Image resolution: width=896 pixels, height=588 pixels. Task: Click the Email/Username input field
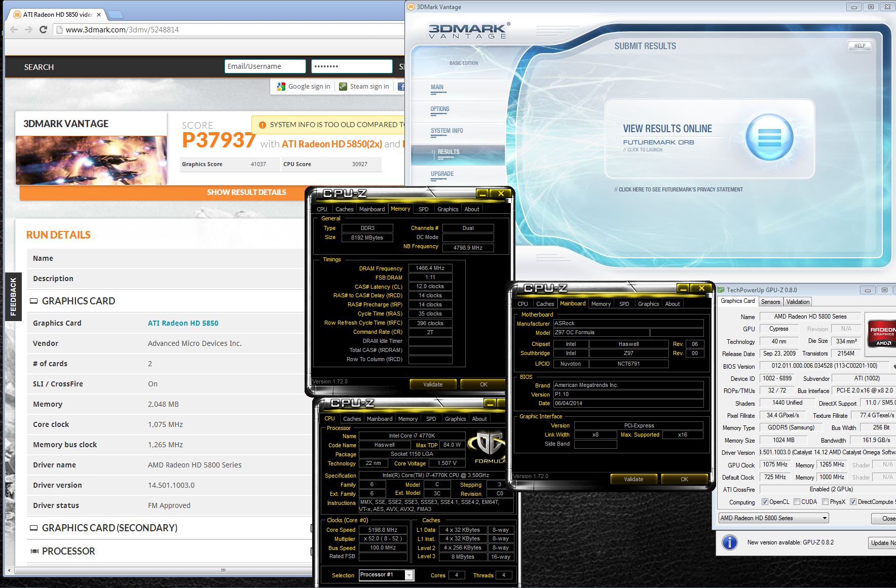point(265,66)
